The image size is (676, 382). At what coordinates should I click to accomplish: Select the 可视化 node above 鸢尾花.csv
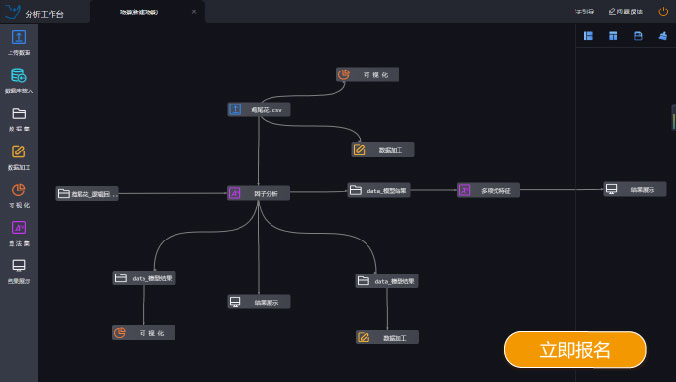click(x=367, y=75)
